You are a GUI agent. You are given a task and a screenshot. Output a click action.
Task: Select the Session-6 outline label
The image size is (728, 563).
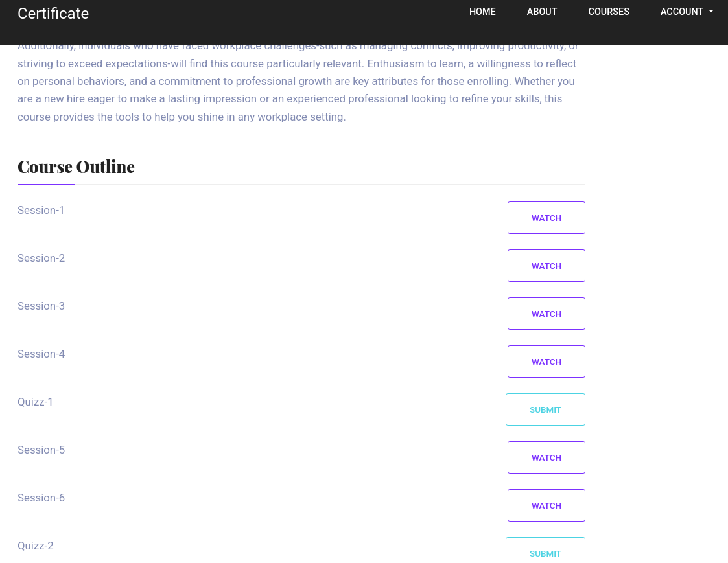click(41, 498)
